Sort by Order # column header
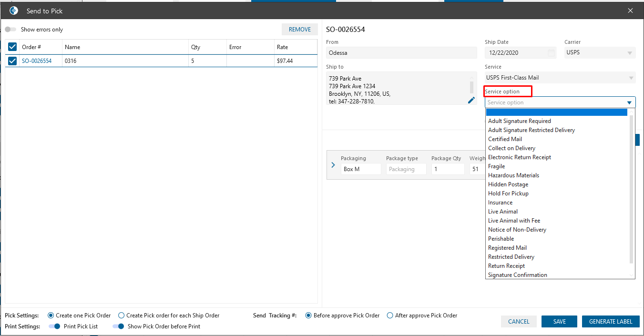The height and width of the screenshot is (336, 644). tap(41, 47)
